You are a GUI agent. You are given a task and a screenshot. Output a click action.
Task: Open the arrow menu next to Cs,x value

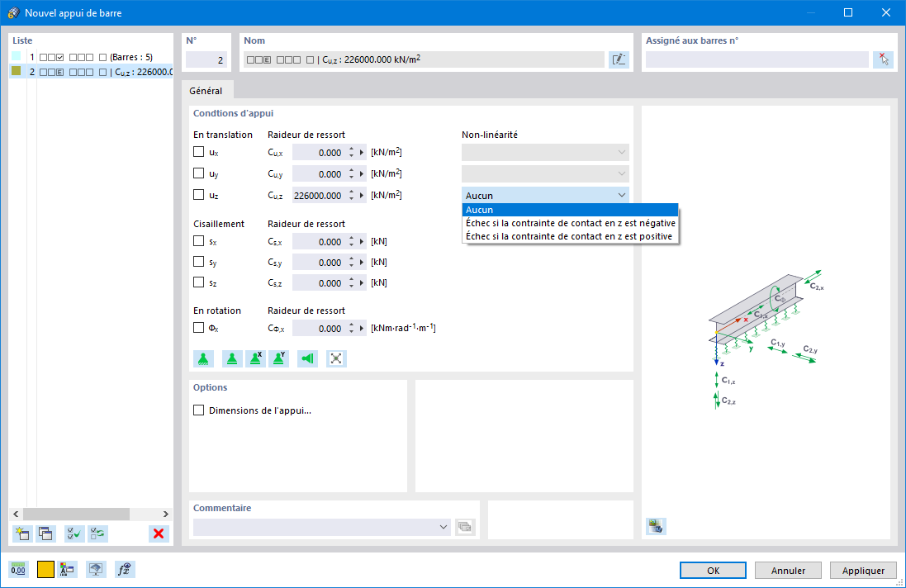coord(363,241)
